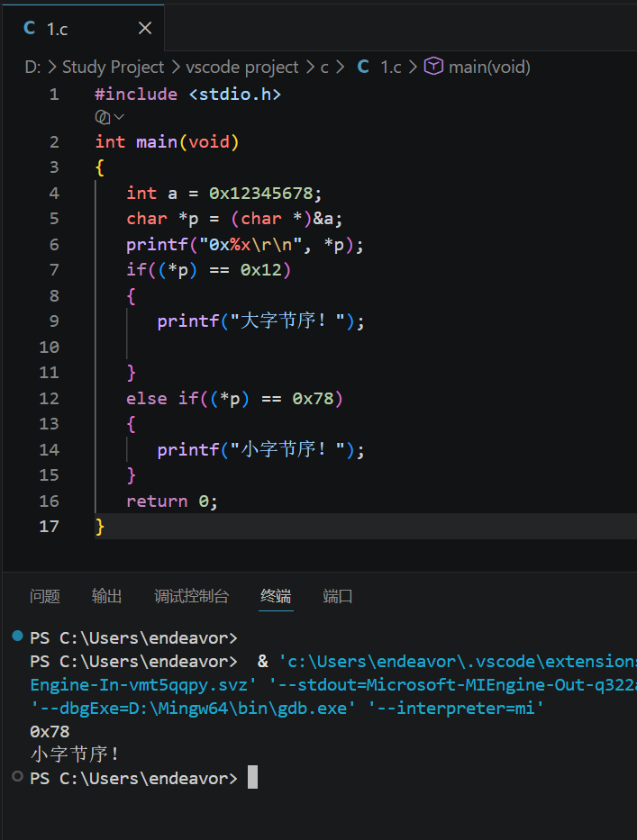Click the else if 0x78 condition line
Image resolution: width=637 pixels, height=840 pixels.
click(x=234, y=399)
